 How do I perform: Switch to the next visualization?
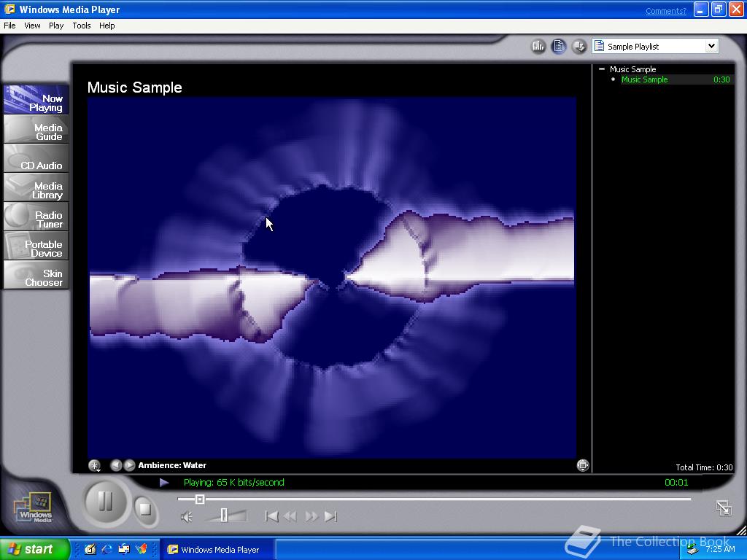point(129,465)
